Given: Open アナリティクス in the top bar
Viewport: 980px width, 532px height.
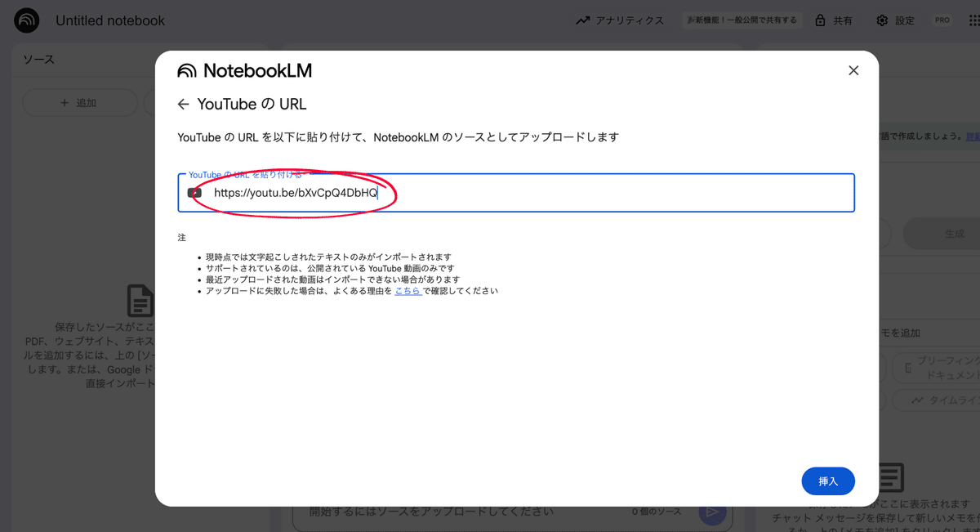Looking at the screenshot, I should [x=619, y=20].
